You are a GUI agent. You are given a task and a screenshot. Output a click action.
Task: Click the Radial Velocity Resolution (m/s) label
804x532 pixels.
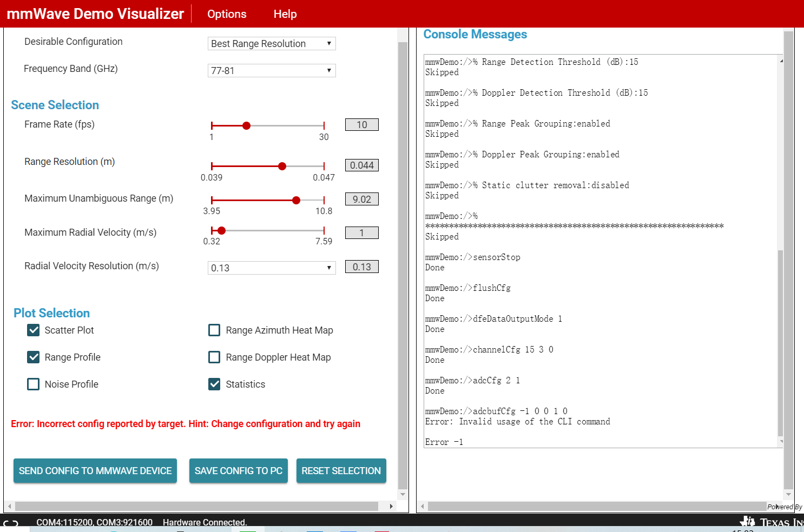(92, 266)
